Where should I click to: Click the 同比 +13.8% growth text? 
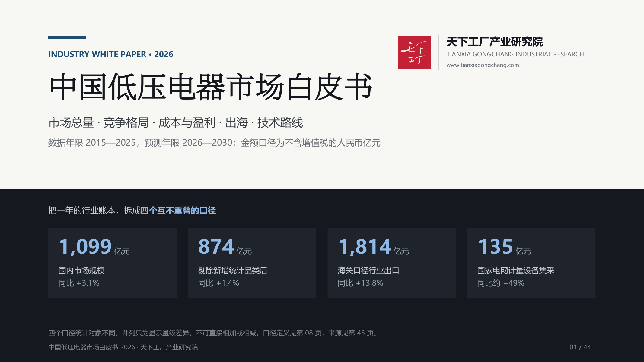point(360,283)
